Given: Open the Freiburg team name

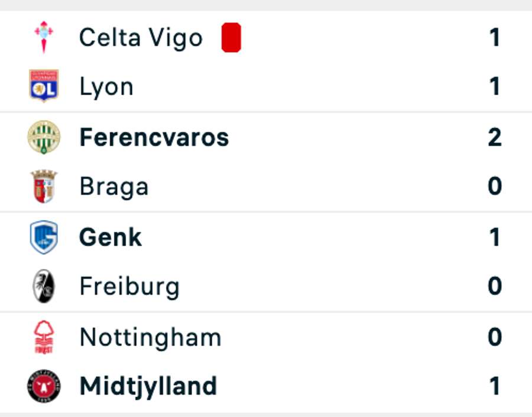Looking at the screenshot, I should [129, 287].
